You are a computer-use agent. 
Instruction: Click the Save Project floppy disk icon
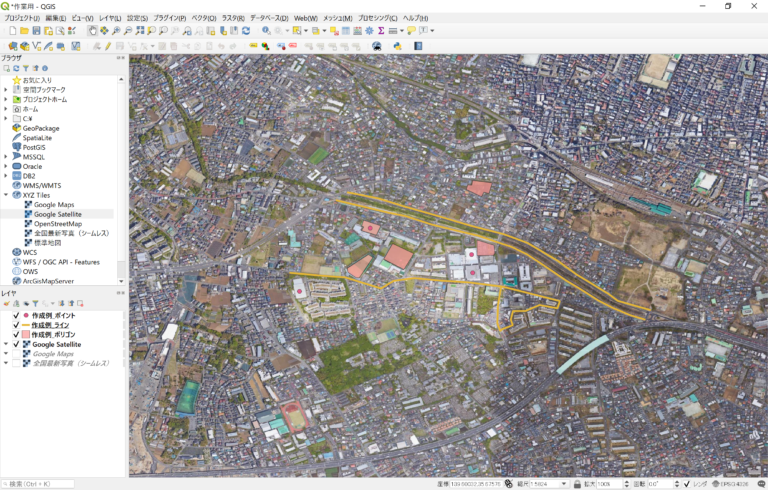pyautogui.click(x=36, y=31)
